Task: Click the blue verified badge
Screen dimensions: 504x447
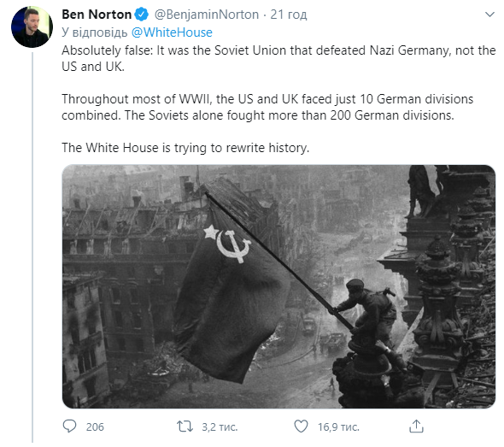Action: coord(142,15)
